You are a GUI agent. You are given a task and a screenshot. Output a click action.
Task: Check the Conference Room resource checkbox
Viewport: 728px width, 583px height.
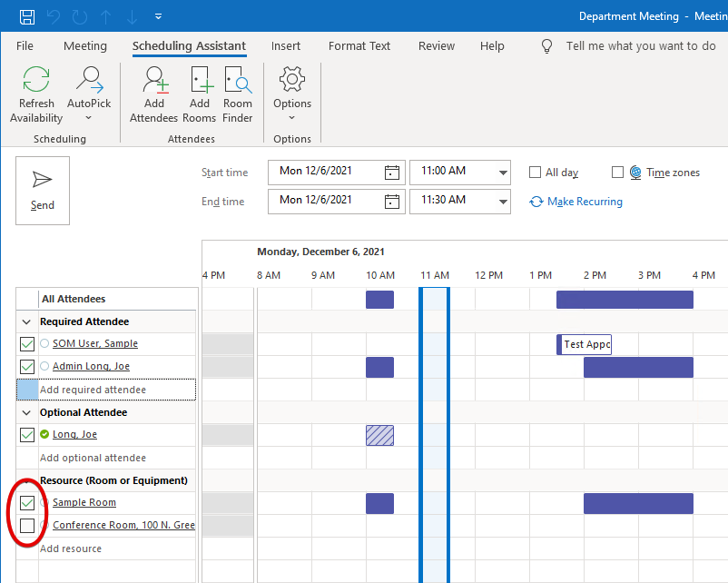27,526
